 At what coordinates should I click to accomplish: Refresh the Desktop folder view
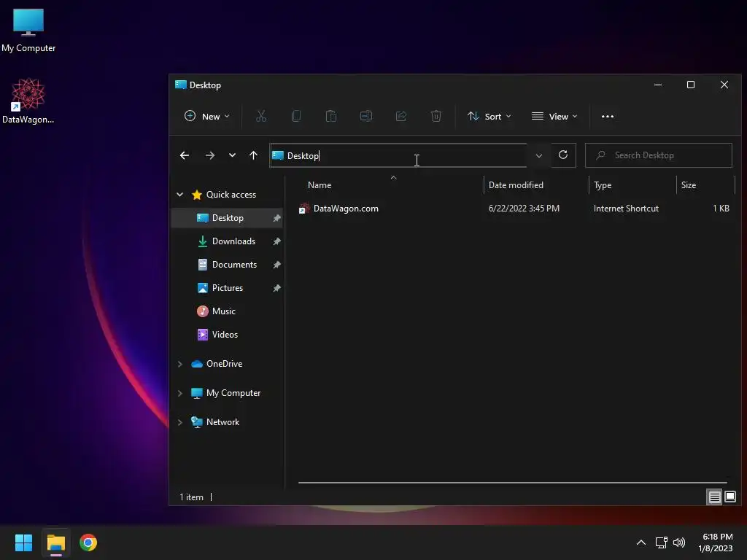[x=563, y=155]
